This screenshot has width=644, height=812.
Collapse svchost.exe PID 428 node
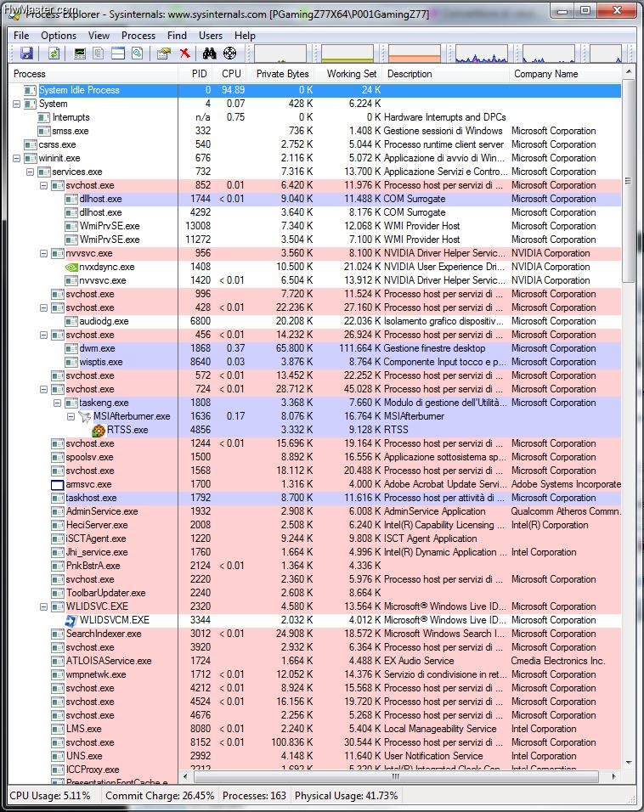43,308
